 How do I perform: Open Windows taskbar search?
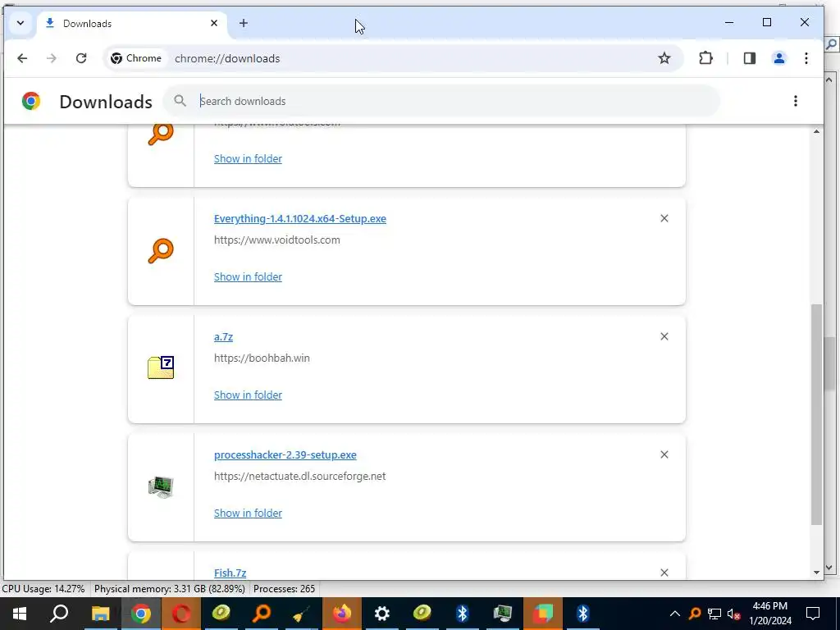point(59,614)
